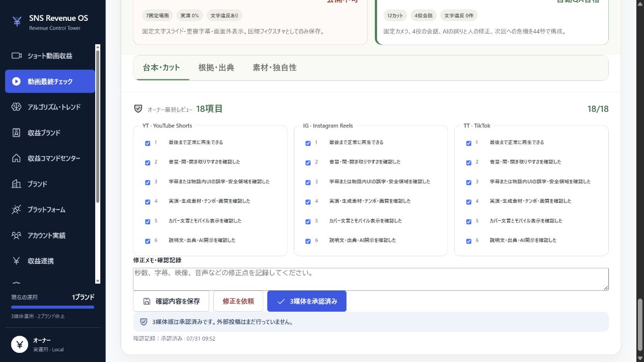Click the 実演 0% tag
Image resolution: width=644 pixels, height=362 pixels.
coord(189,15)
